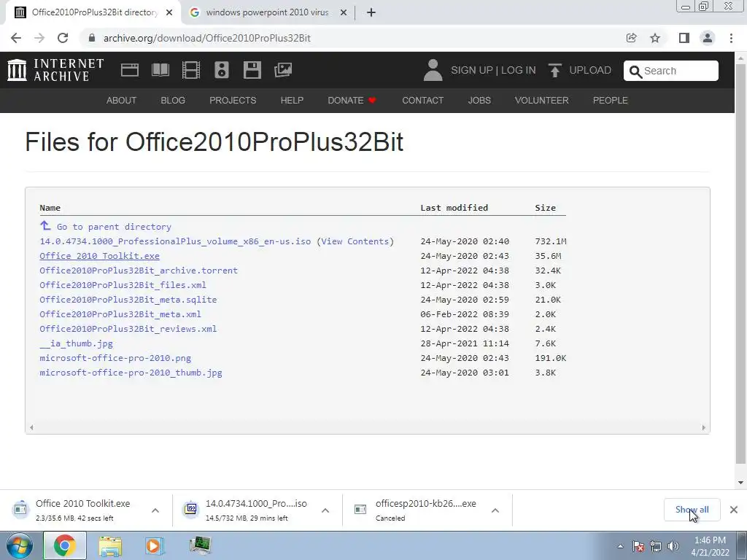Click the volume speaker tray icon
Image resolution: width=747 pixels, height=560 pixels.
click(673, 546)
